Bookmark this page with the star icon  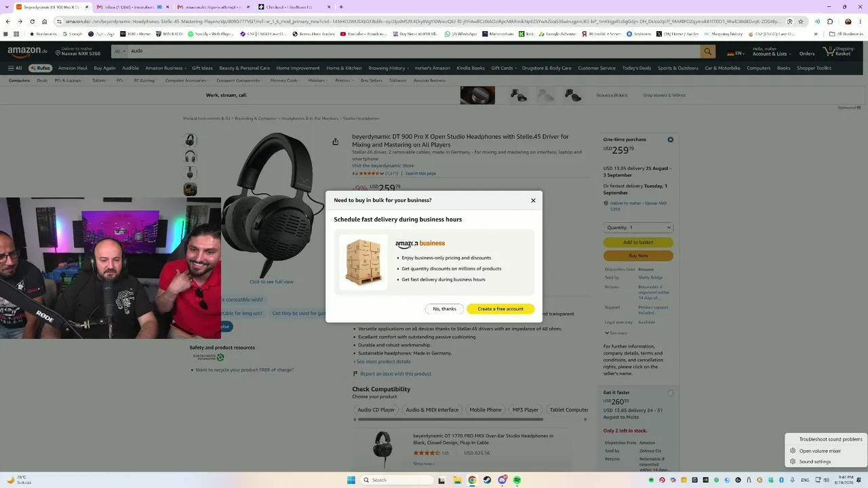pos(801,22)
